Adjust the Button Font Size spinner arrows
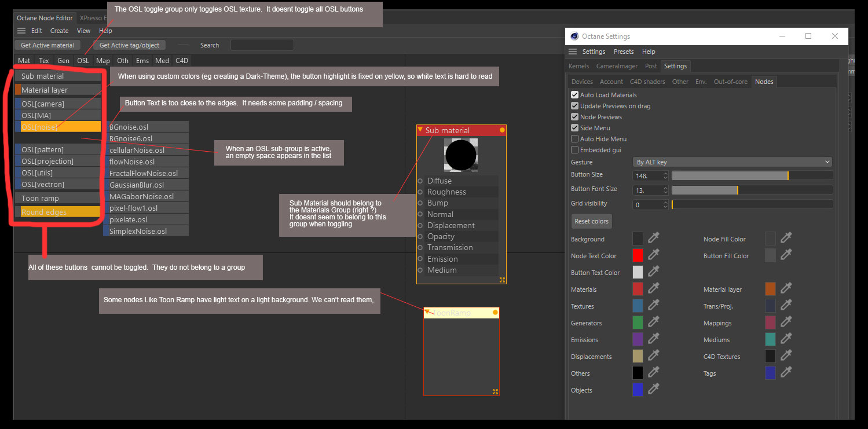 [x=665, y=189]
